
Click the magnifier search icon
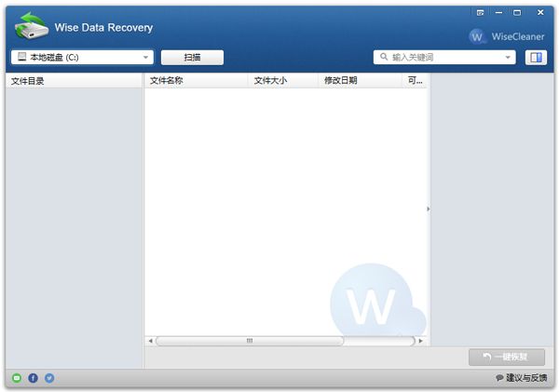tap(384, 57)
